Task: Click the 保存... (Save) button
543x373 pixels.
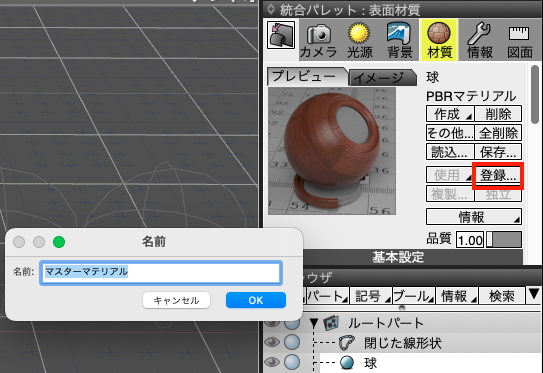Action: click(498, 151)
